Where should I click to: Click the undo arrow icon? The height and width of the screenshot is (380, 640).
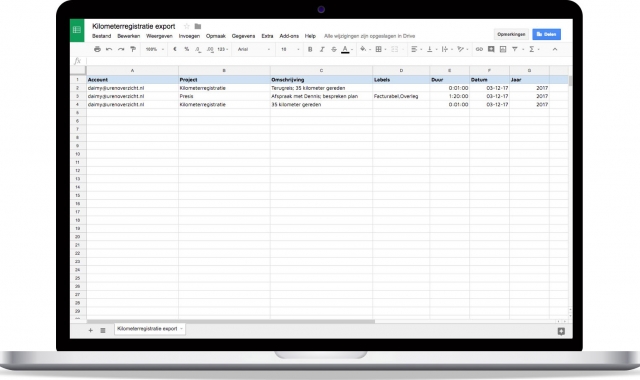pyautogui.click(x=109, y=49)
